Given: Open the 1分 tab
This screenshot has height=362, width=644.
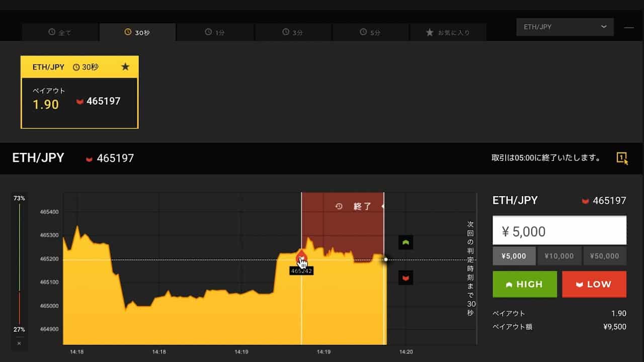Looking at the screenshot, I should pos(215,32).
